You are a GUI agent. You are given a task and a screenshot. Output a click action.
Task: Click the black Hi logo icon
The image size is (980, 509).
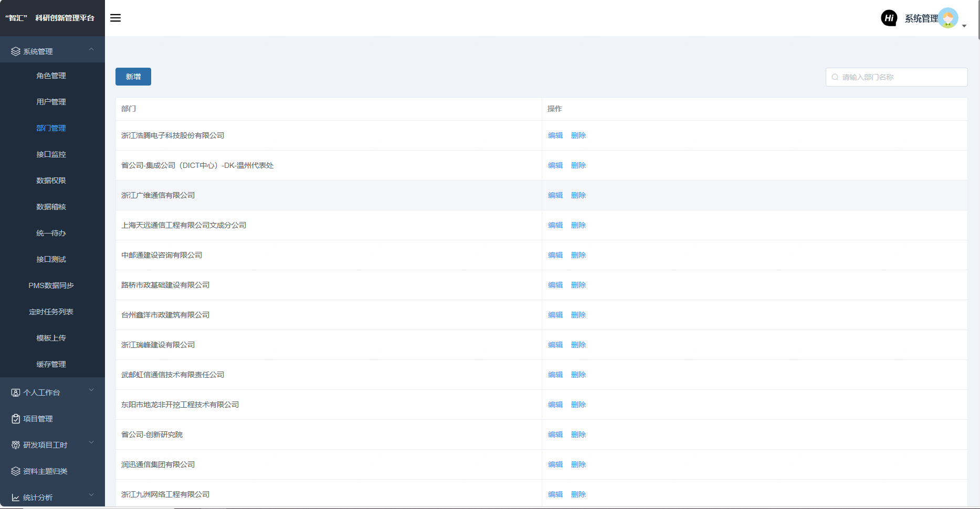pos(889,18)
